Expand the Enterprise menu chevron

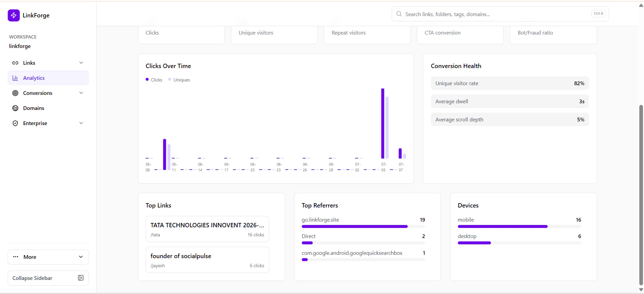tap(81, 123)
